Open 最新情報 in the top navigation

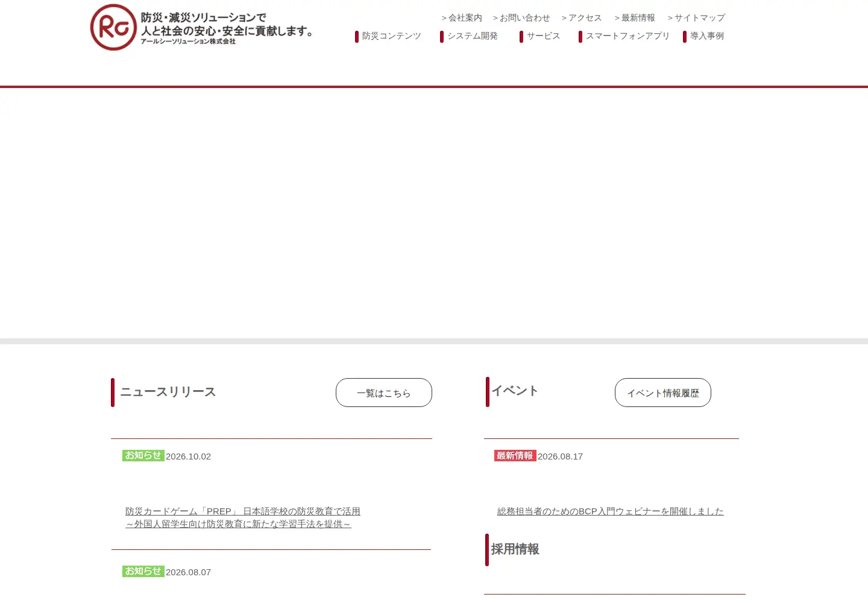[x=635, y=18]
